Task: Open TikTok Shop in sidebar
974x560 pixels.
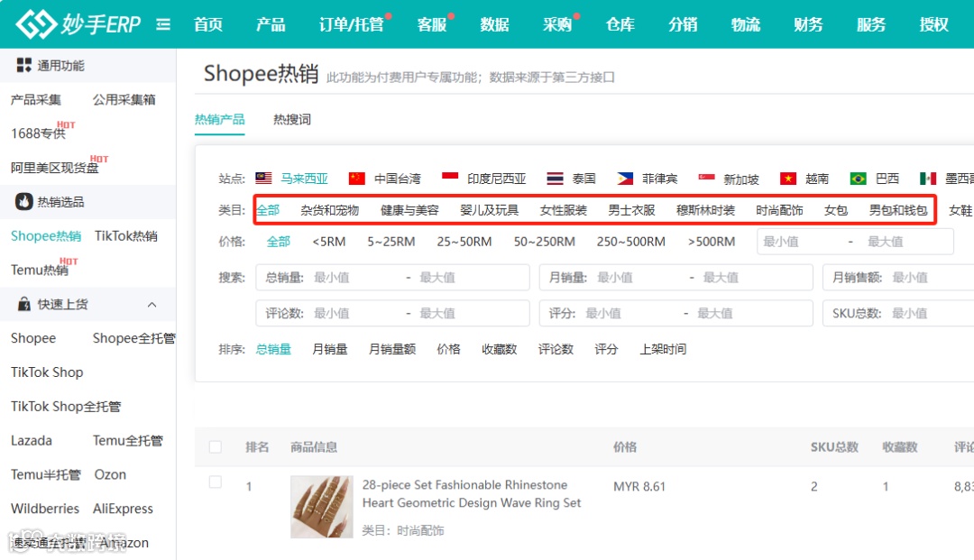Action: coord(47,372)
